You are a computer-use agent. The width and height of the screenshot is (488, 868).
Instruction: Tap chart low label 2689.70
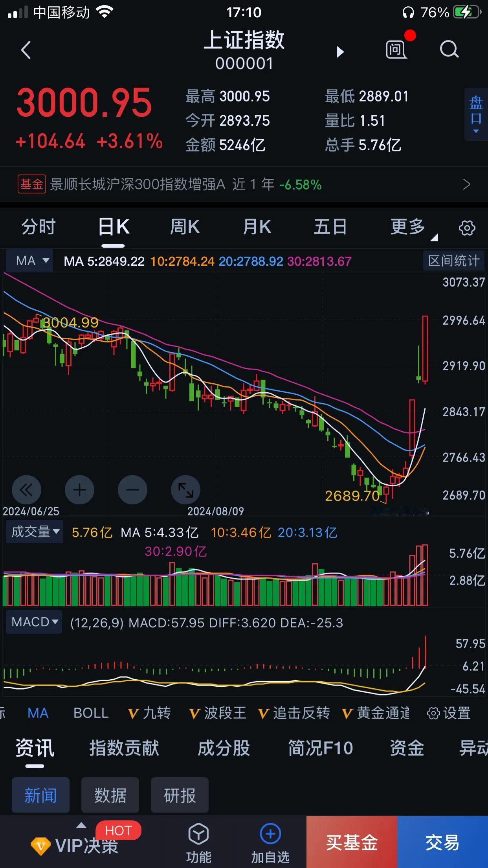352,496
